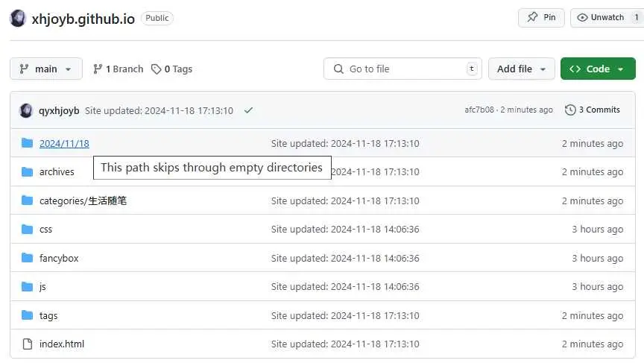Click the qyxhjoyb commit author avatar
Image resolution: width=644 pixels, height=363 pixels.
(x=26, y=110)
